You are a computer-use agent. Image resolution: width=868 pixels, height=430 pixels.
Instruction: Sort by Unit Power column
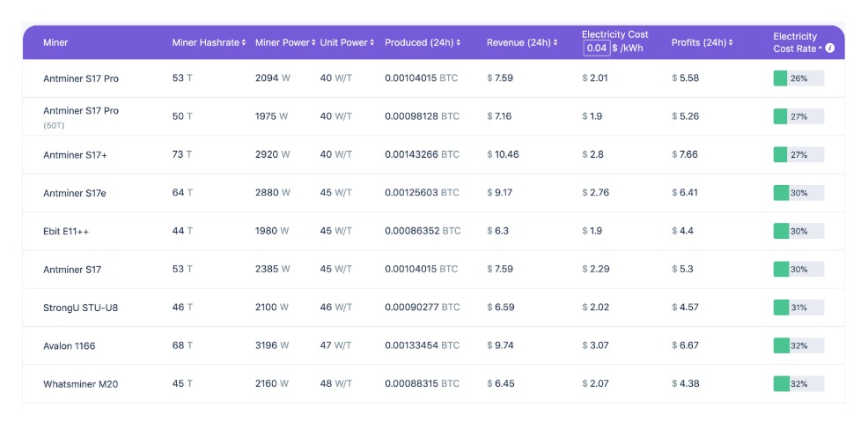(x=347, y=42)
